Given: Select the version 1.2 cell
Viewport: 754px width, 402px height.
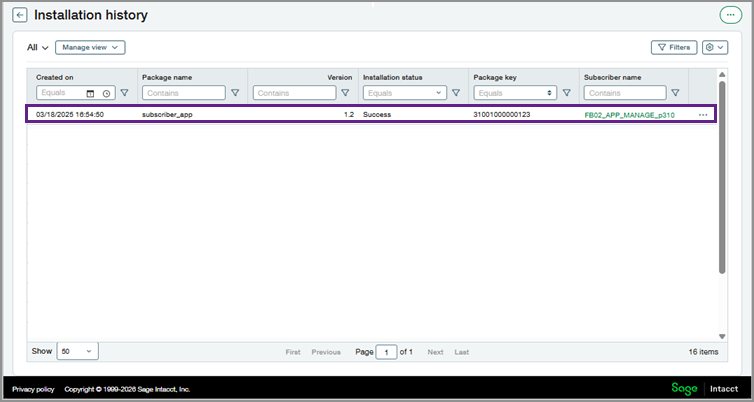Looking at the screenshot, I should click(349, 114).
